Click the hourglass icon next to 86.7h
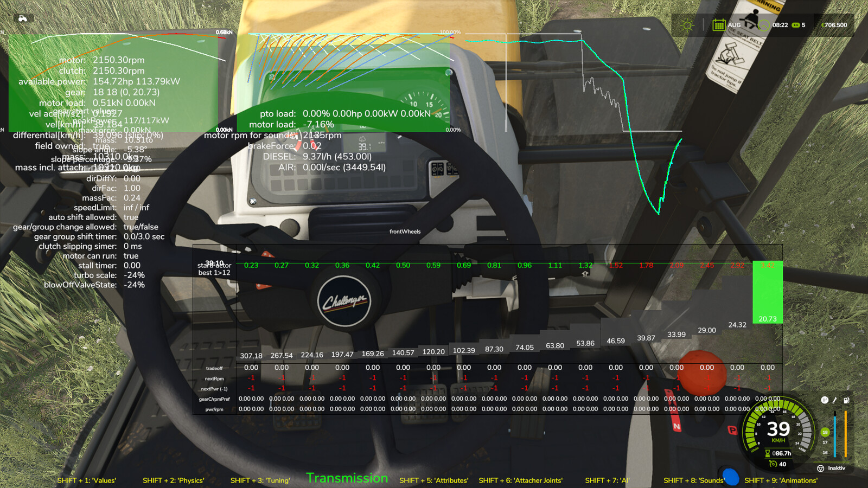 767,452
